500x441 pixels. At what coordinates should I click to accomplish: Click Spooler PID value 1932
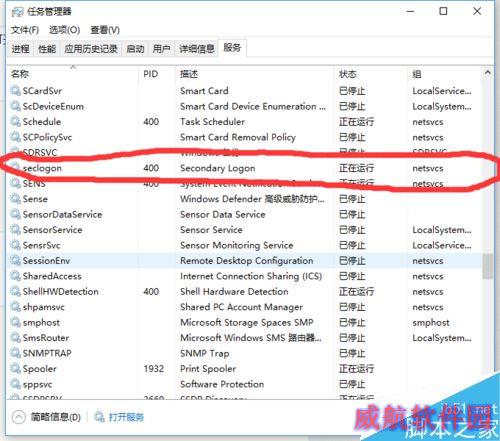[x=154, y=369]
